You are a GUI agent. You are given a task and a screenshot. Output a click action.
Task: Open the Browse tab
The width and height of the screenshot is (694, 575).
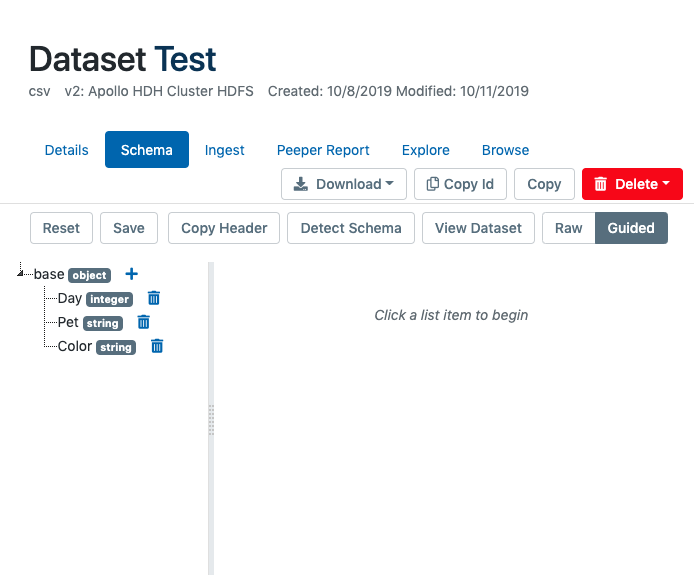(x=505, y=150)
